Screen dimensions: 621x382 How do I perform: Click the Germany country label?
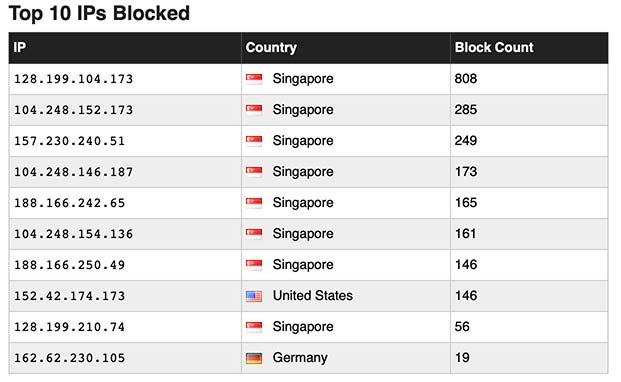click(x=300, y=358)
